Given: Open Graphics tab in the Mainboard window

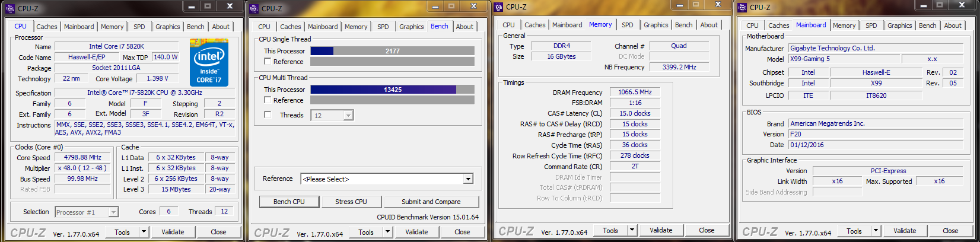Looking at the screenshot, I should coord(899,26).
